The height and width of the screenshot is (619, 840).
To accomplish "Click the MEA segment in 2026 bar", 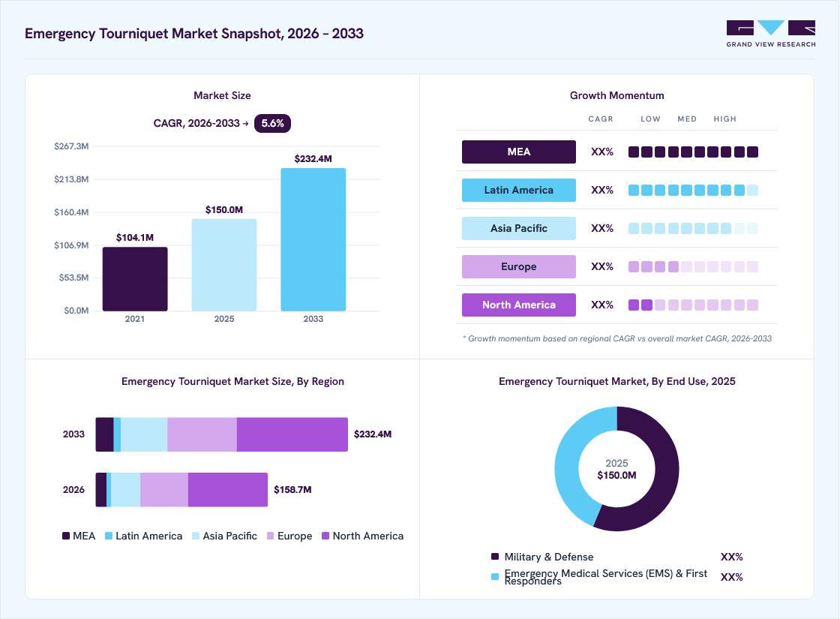I will [101, 490].
